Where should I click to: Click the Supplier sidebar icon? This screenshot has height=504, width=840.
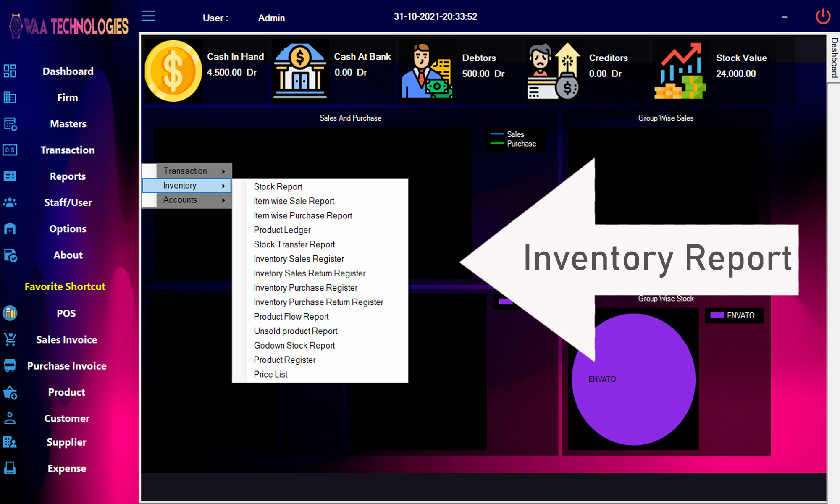click(x=10, y=442)
